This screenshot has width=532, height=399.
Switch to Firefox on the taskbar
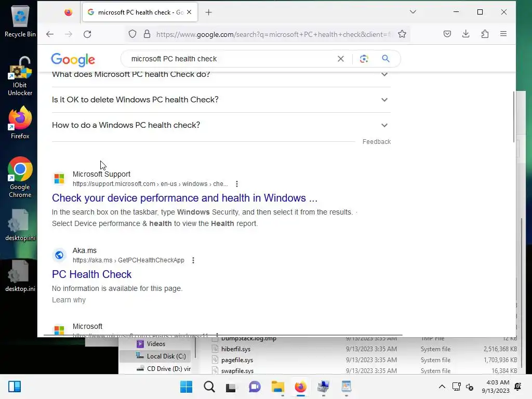[x=301, y=387]
